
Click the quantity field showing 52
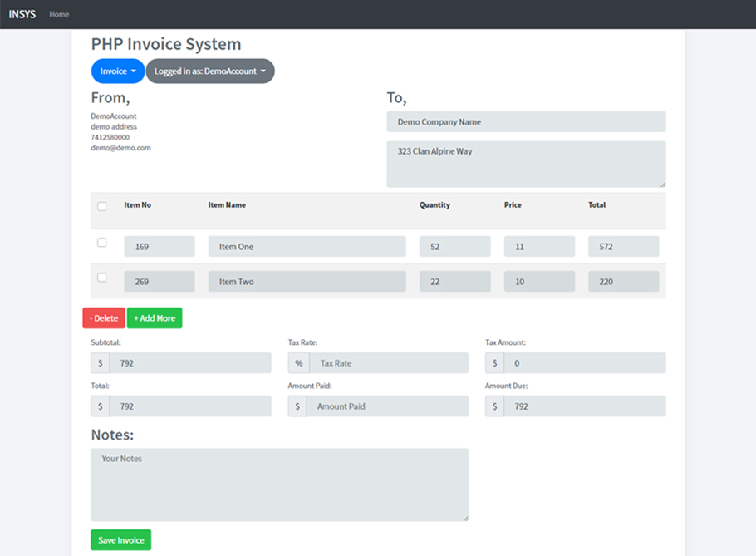[454, 246]
